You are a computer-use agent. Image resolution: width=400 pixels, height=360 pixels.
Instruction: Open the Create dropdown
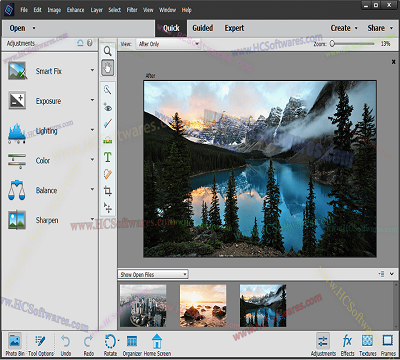(344, 28)
